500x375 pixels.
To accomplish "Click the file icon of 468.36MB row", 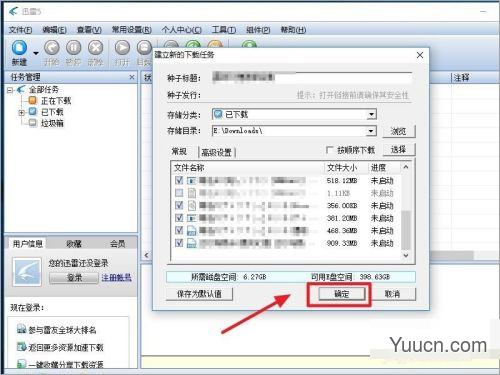I will (x=191, y=230).
